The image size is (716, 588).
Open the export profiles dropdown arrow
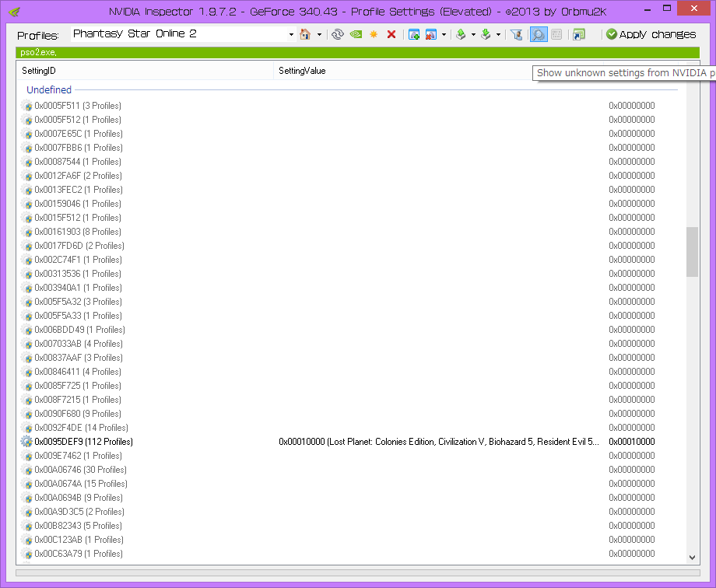pyautogui.click(x=473, y=34)
